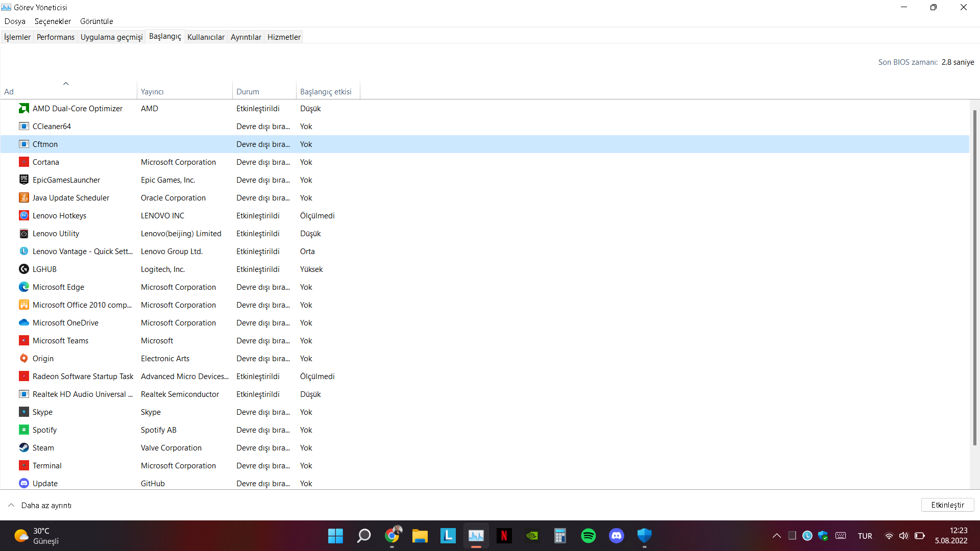Click the LGHUB Logitech icon
This screenshot has height=551, width=980.
(x=24, y=269)
